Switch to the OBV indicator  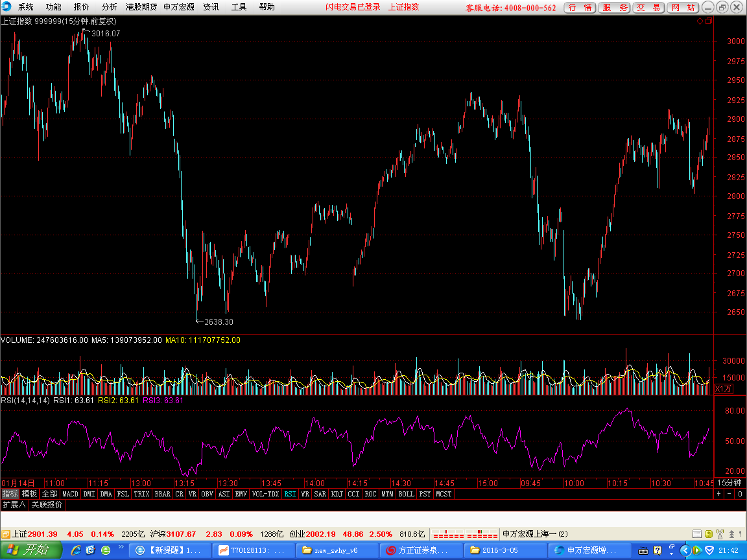(x=207, y=494)
